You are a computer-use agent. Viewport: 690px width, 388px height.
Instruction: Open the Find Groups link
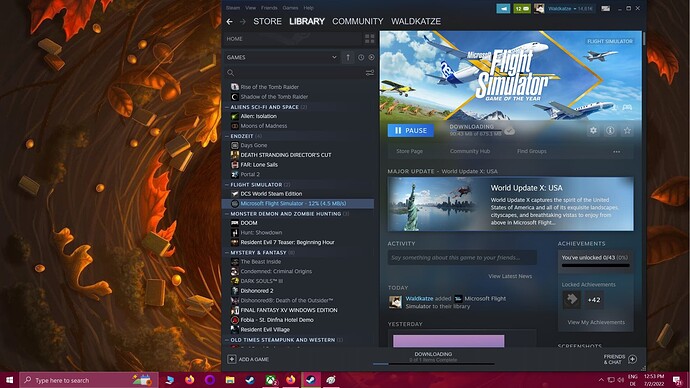point(532,151)
